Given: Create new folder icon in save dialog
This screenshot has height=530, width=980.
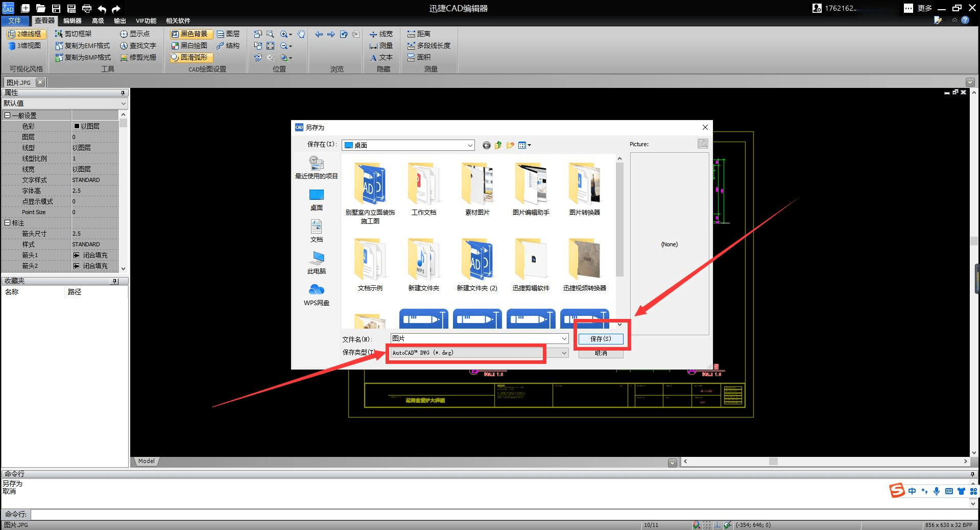Looking at the screenshot, I should (510, 145).
